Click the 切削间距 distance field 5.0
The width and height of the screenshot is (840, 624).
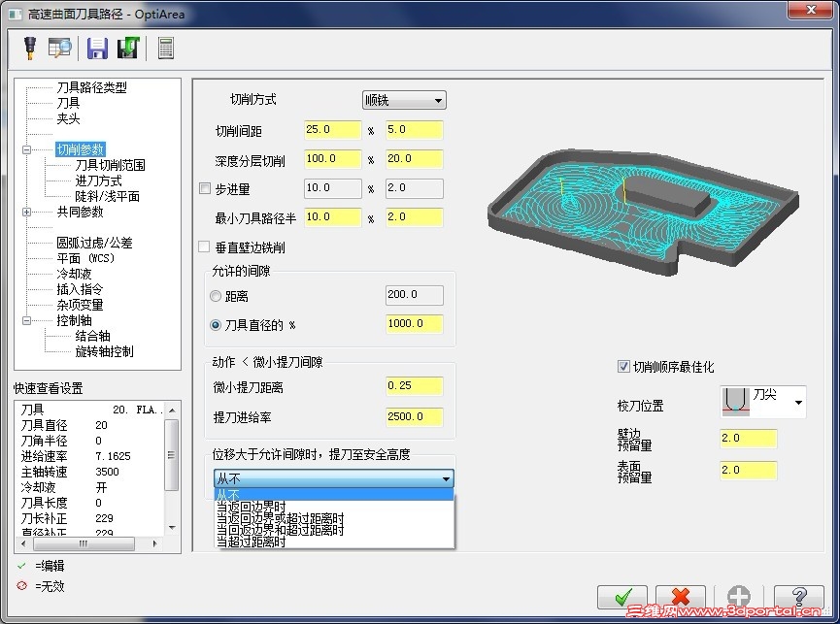click(414, 130)
